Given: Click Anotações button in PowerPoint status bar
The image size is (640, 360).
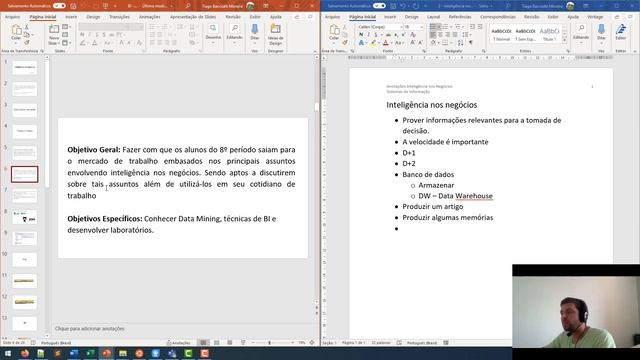Looking at the screenshot, I should click(179, 343).
